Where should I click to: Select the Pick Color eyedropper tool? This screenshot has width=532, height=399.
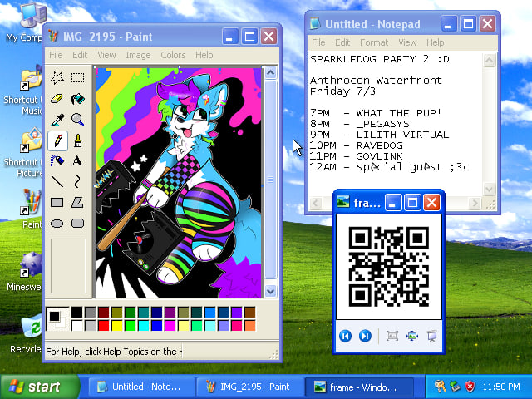coord(57,120)
